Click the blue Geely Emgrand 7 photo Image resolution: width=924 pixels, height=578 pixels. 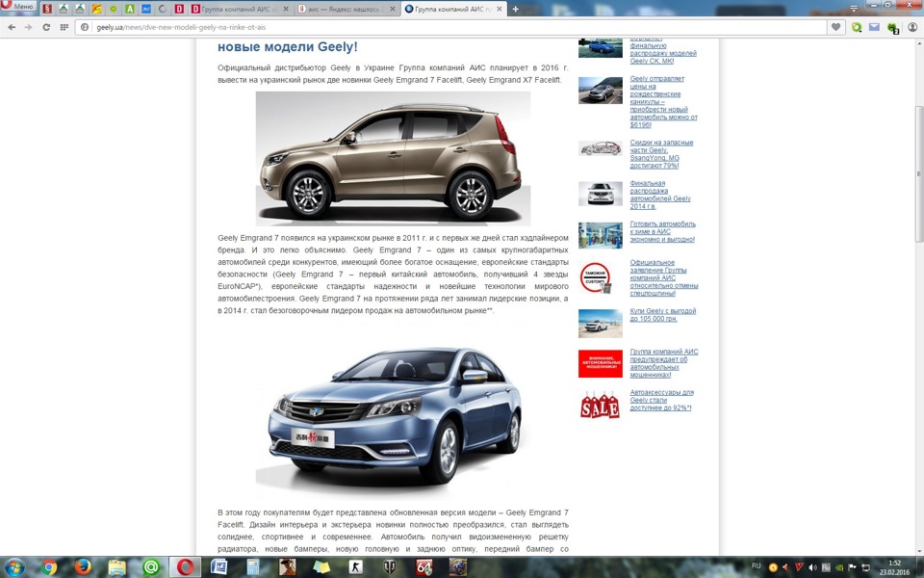click(393, 411)
